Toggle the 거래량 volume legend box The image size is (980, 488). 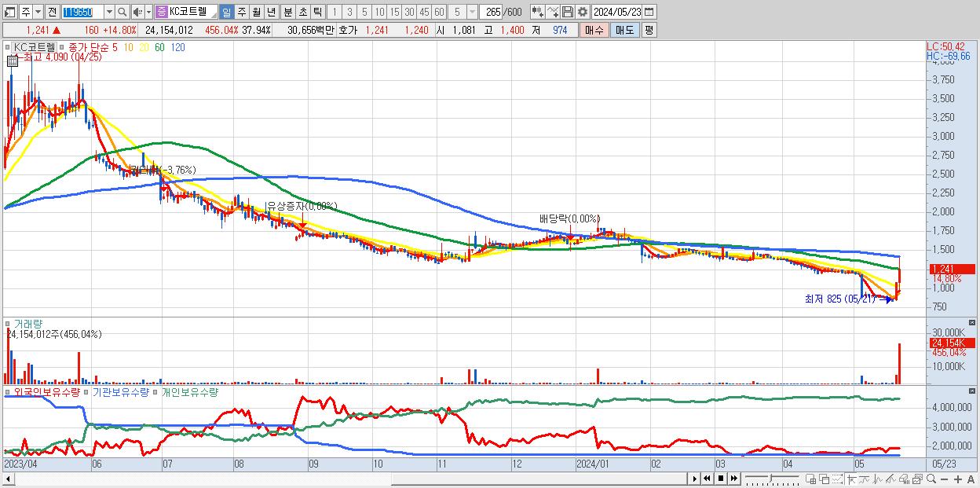tap(9, 323)
